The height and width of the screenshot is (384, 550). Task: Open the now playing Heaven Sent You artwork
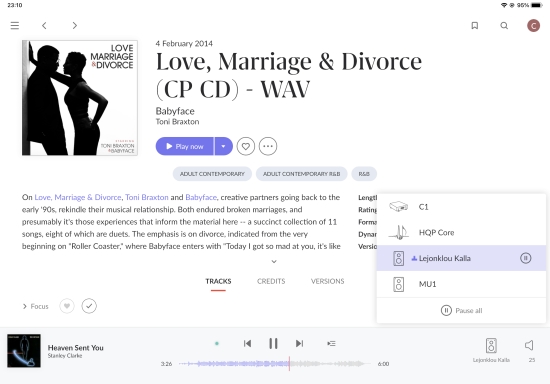coord(24,351)
